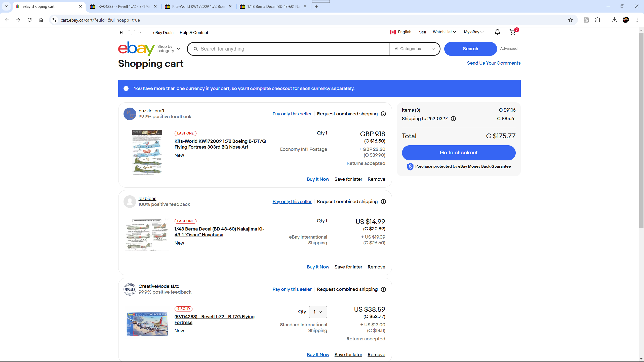This screenshot has width=644, height=362.
Task: Expand the Watch List dropdown
Action: click(x=444, y=32)
